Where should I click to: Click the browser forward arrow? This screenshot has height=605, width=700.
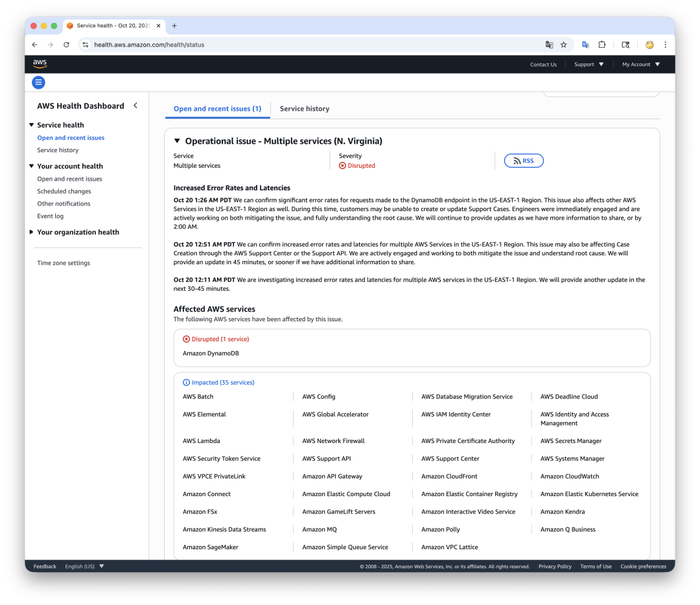coord(51,45)
